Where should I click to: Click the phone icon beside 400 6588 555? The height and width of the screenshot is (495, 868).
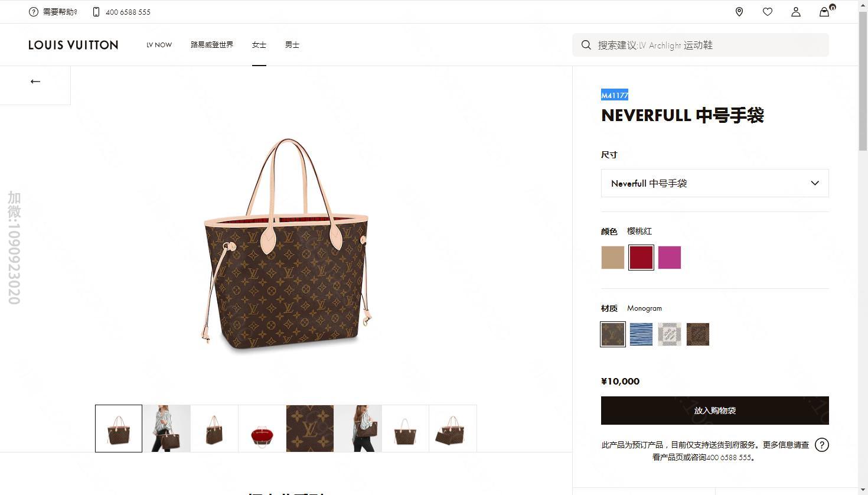tap(96, 12)
